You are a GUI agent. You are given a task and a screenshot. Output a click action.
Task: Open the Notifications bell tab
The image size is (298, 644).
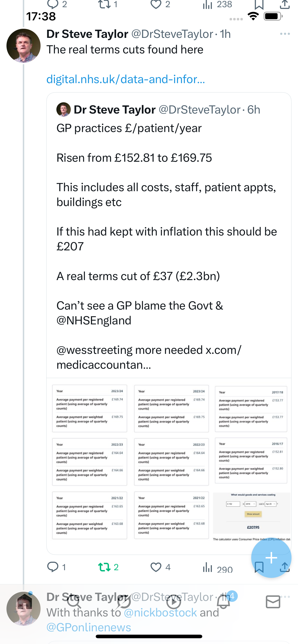[x=224, y=602]
